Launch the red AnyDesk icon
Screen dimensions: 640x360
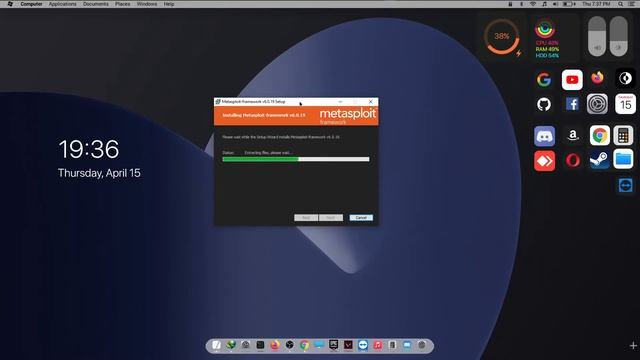pos(544,161)
